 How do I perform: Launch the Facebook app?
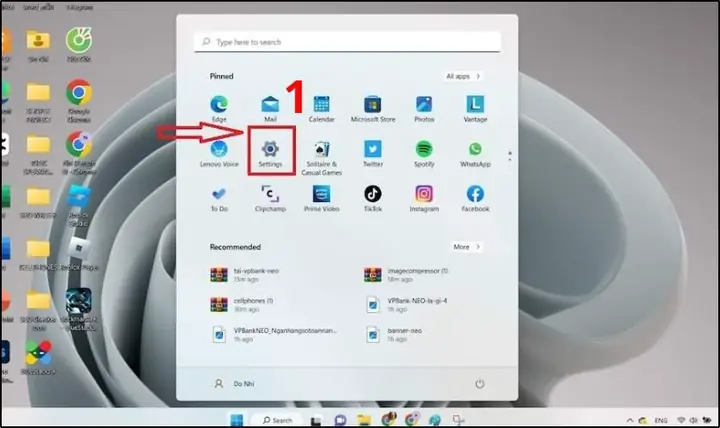click(475, 198)
